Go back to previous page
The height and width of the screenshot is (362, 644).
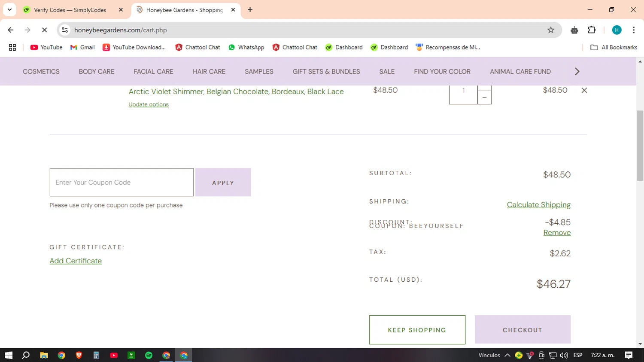click(11, 30)
